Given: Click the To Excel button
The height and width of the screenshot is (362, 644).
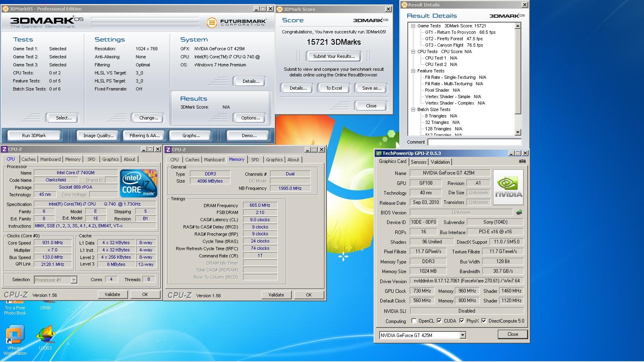Looking at the screenshot, I should [334, 88].
